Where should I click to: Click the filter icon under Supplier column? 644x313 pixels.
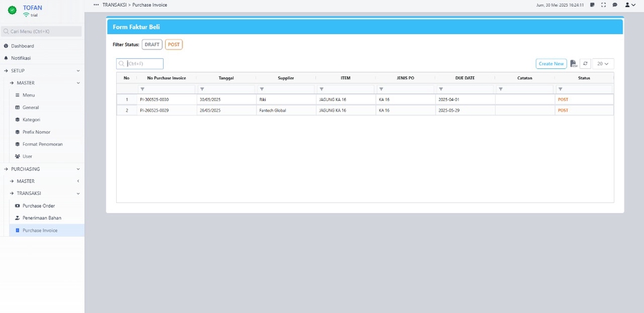(x=262, y=89)
